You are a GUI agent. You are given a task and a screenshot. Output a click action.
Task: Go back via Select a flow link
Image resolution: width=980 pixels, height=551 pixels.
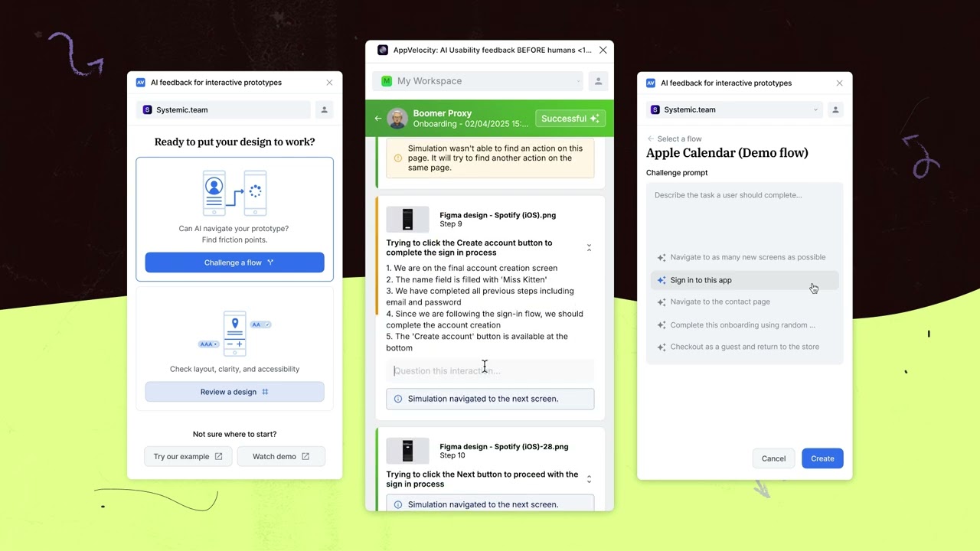click(675, 139)
